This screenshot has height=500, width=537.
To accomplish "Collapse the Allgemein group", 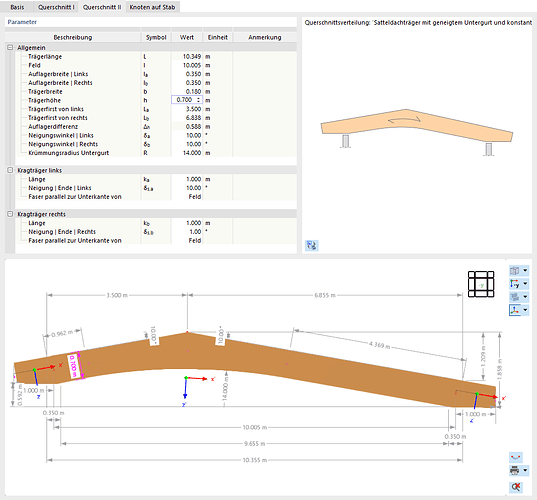I will (x=10, y=48).
